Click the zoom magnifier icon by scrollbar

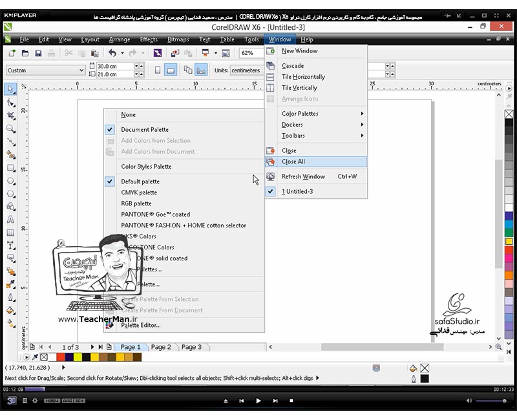pos(498,347)
